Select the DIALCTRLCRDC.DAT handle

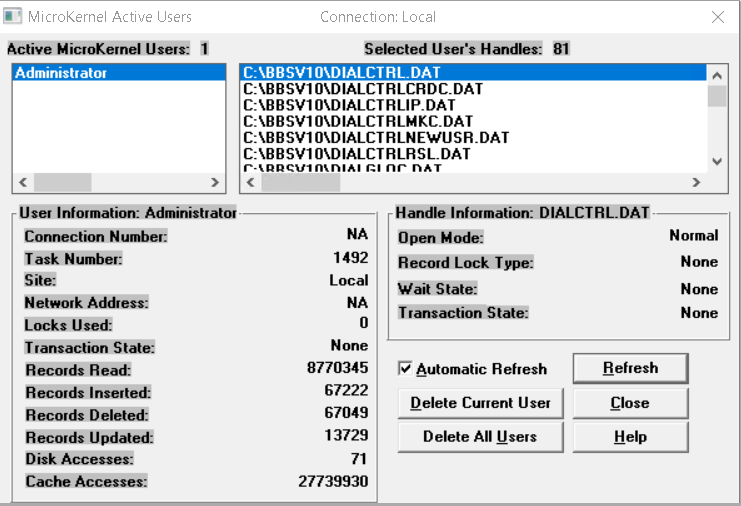pos(362,89)
